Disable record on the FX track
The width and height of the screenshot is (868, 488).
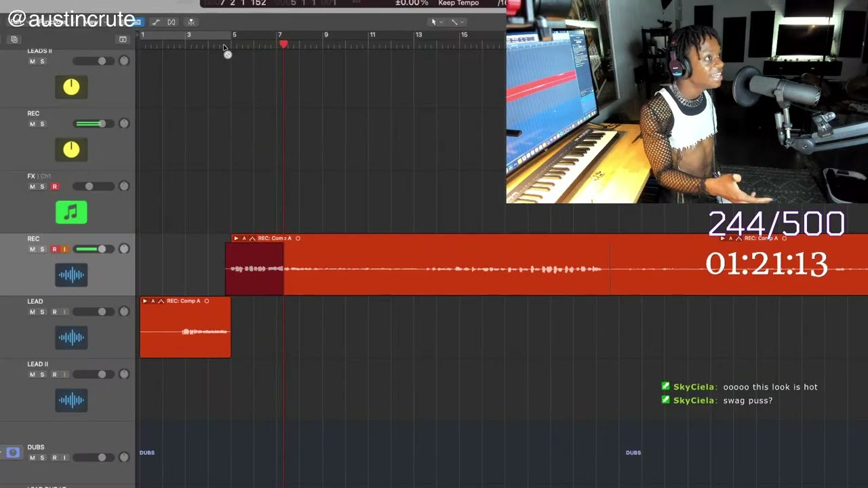pyautogui.click(x=55, y=187)
